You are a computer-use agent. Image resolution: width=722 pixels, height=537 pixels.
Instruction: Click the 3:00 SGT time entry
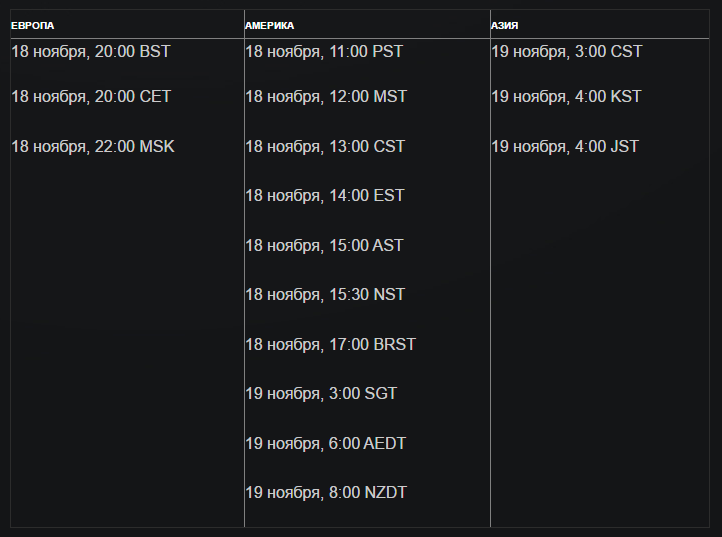(321, 394)
